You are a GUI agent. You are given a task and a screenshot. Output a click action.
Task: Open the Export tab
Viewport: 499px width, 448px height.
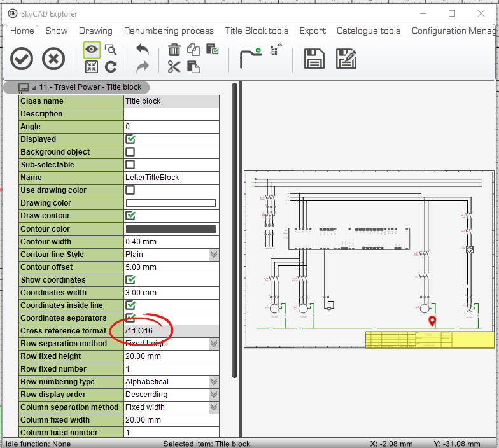tap(312, 31)
